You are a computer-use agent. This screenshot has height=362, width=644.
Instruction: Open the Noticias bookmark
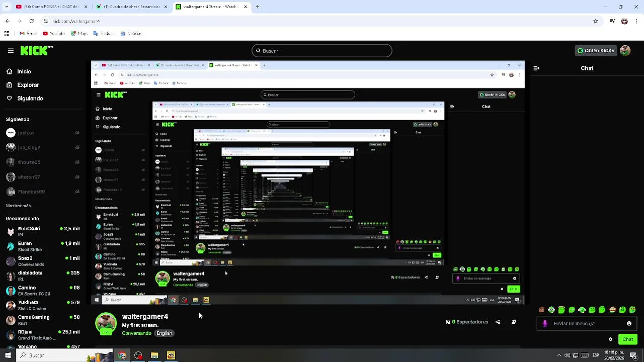tap(131, 34)
